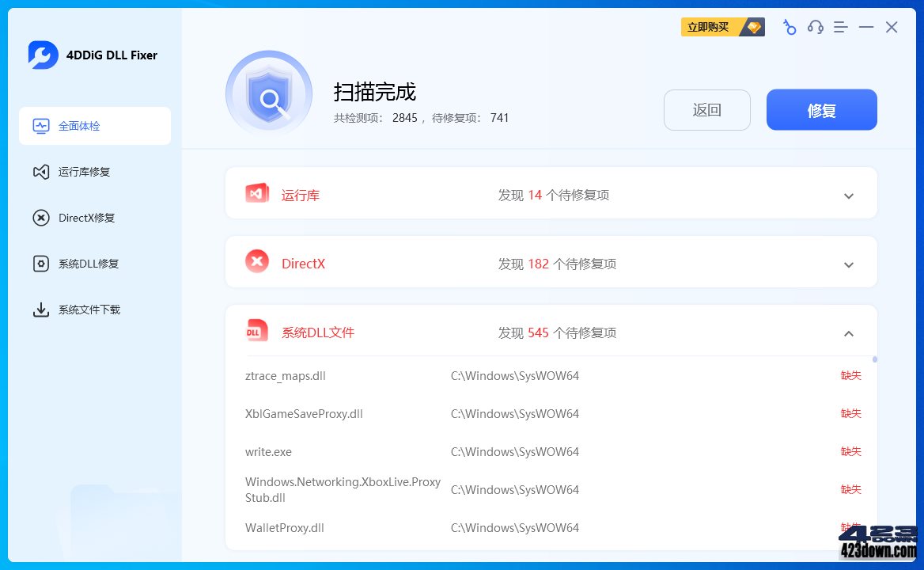Screen dimensions: 924x570
Task: Click 发现 182 个待修复项 text
Action: pos(557,264)
